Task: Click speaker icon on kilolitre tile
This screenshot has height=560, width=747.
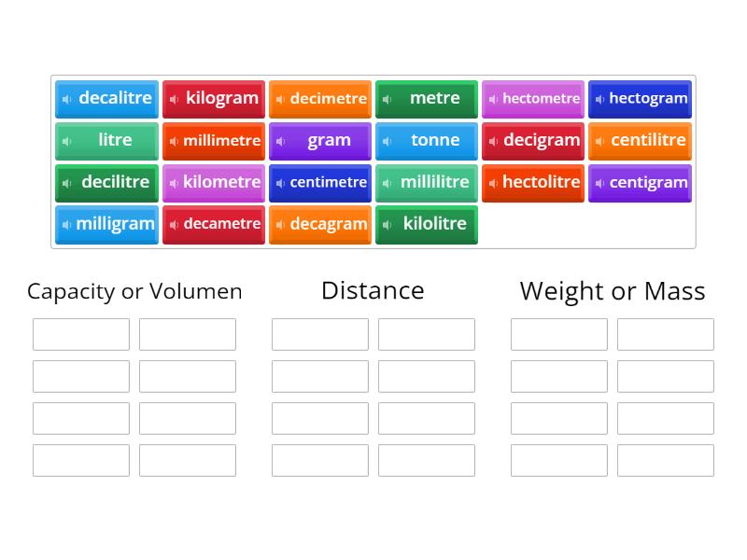Action: (388, 225)
